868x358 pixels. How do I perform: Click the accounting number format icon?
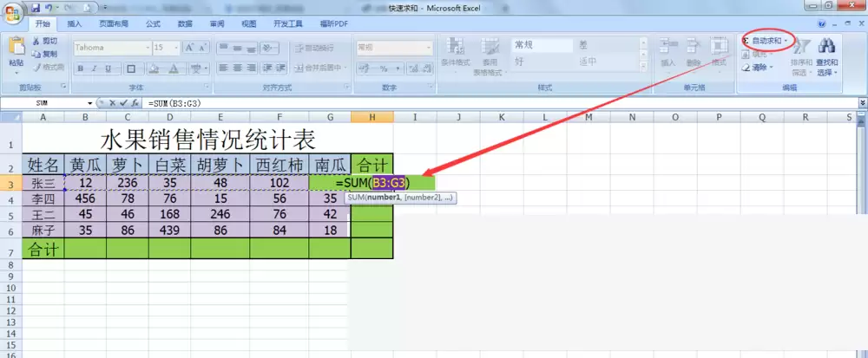365,69
